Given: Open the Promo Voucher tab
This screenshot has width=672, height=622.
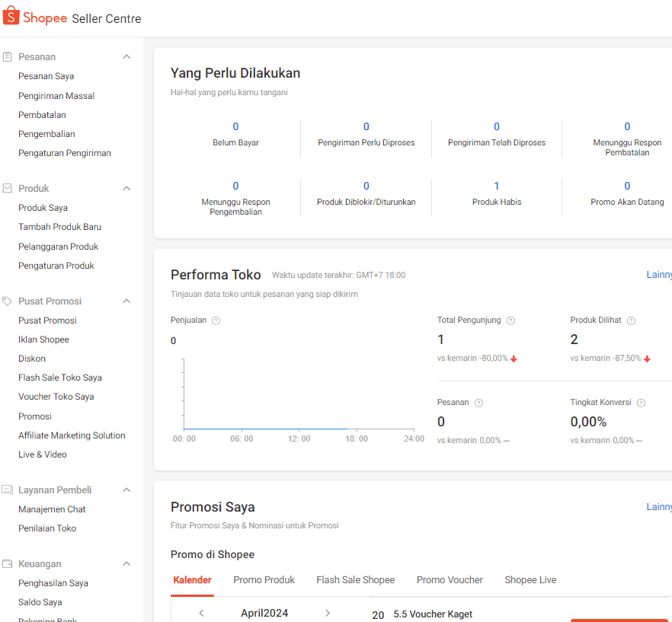Looking at the screenshot, I should click(450, 579).
